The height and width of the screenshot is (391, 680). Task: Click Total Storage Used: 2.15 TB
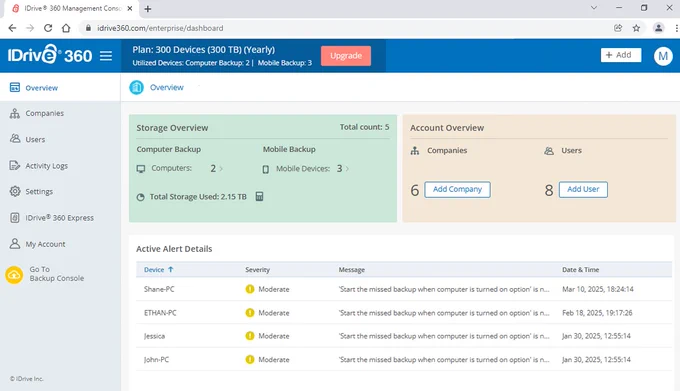(198, 197)
